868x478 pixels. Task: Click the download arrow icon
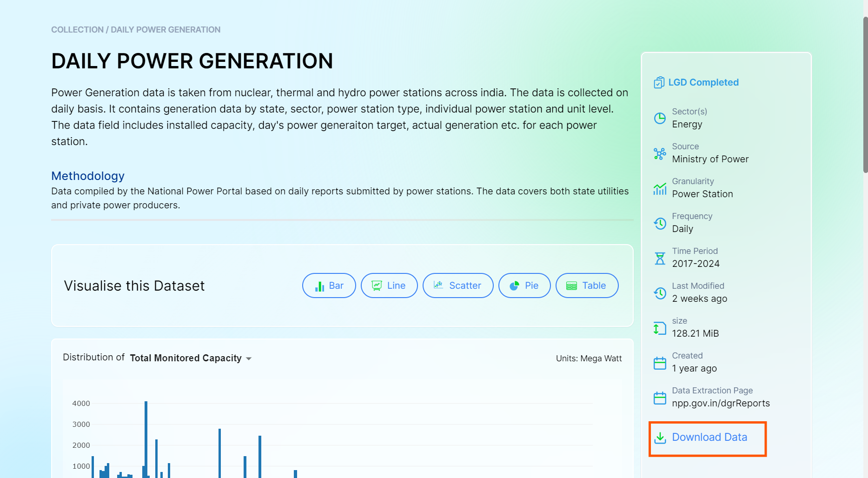(660, 438)
